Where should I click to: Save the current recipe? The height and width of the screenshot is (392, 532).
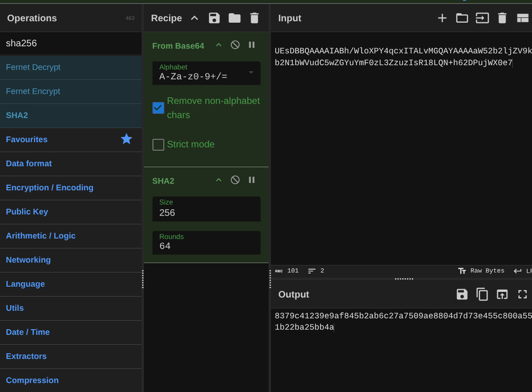tap(214, 18)
